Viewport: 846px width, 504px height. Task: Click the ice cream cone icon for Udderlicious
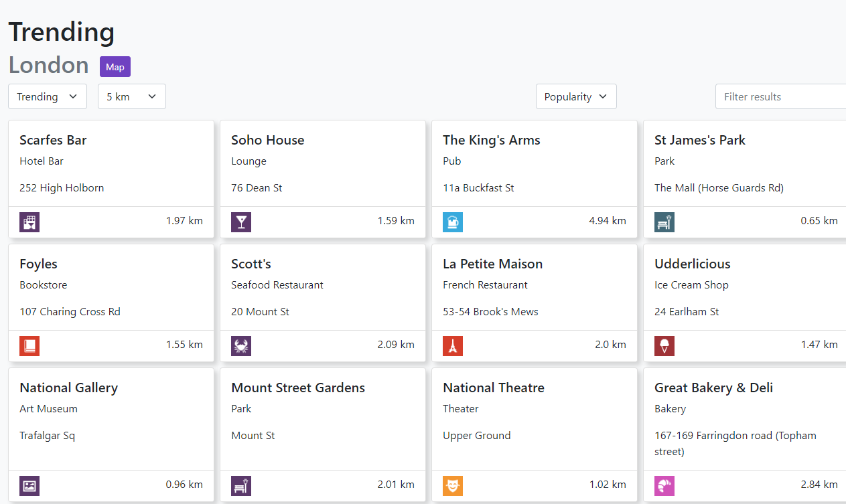click(x=664, y=346)
